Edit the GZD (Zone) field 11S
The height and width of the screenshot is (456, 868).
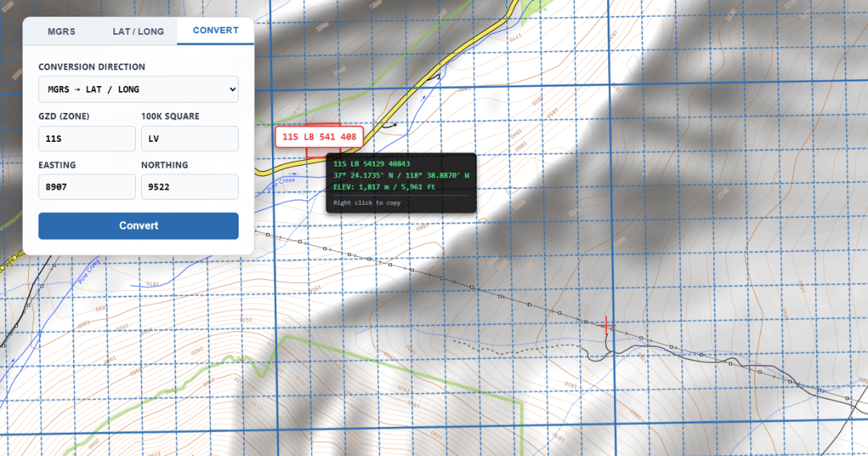tap(87, 138)
